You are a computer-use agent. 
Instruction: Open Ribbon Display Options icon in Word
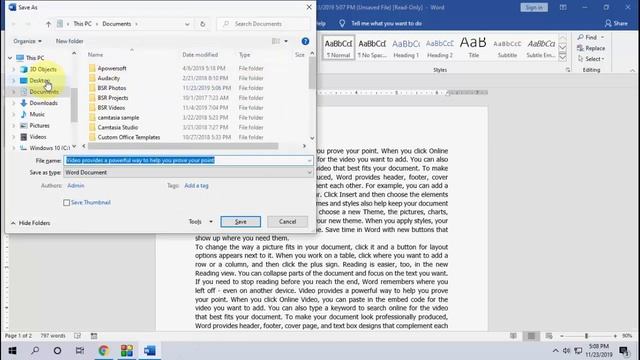(563, 7)
